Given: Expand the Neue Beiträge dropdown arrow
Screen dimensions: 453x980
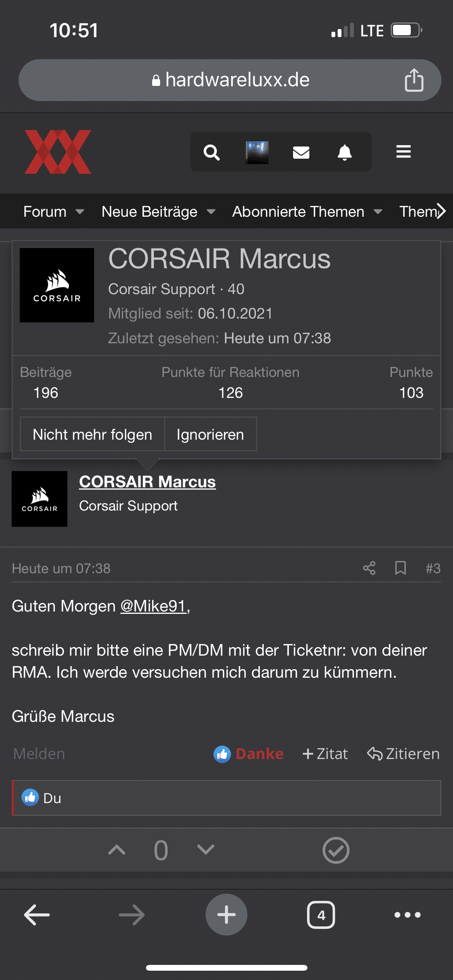Looking at the screenshot, I should (x=211, y=212).
